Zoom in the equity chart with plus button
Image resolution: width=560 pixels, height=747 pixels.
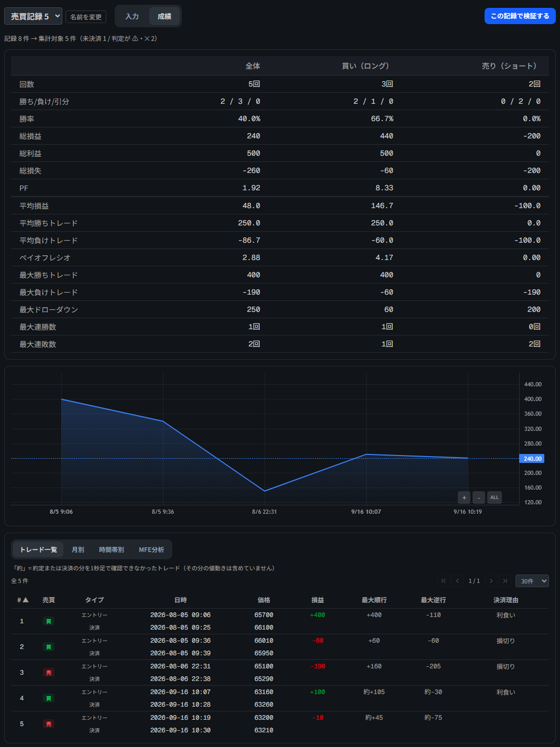464,497
